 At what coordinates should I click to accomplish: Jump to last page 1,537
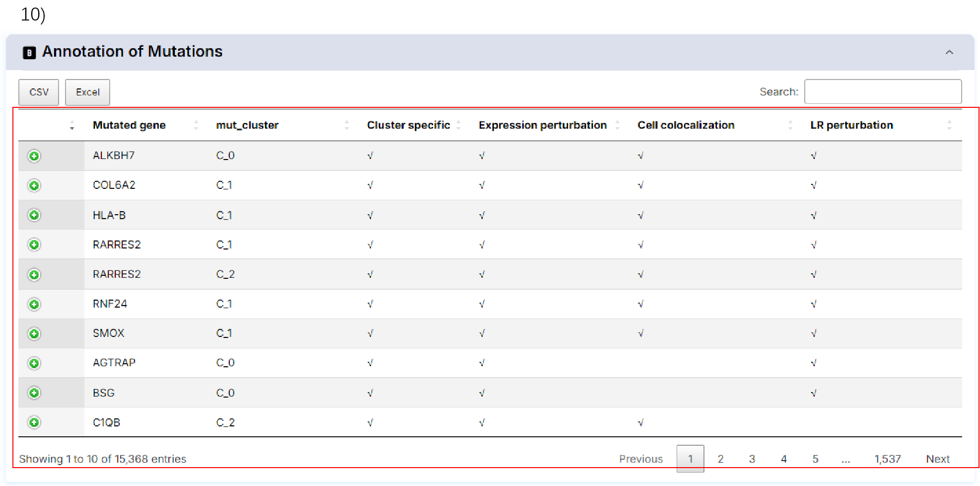(x=887, y=459)
